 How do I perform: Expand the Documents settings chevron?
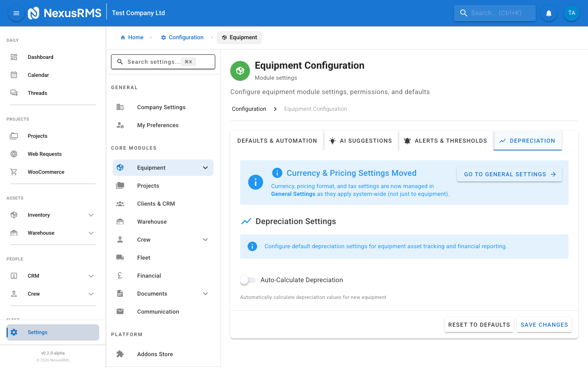[x=205, y=294]
